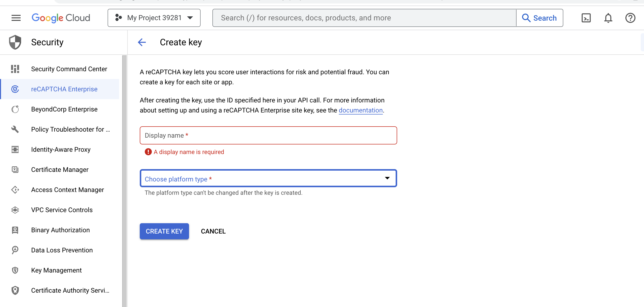This screenshot has height=307, width=644.
Task: Open BeyondCorp Enterprise menu item
Action: [64, 109]
